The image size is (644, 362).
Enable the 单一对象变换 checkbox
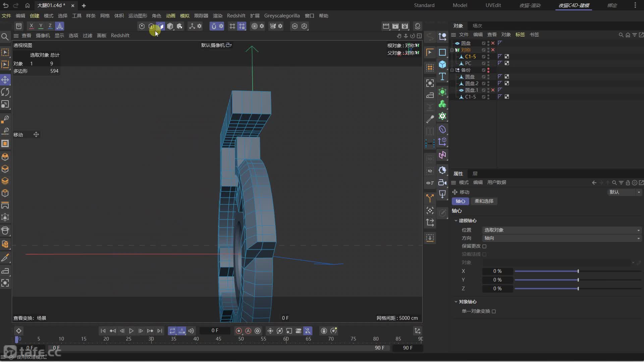click(x=494, y=311)
